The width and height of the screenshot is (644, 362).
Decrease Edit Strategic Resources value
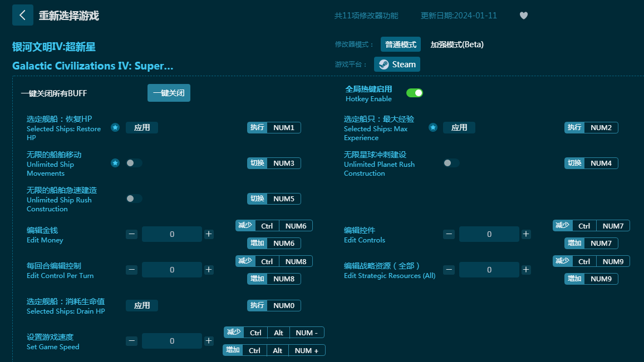[x=449, y=270]
